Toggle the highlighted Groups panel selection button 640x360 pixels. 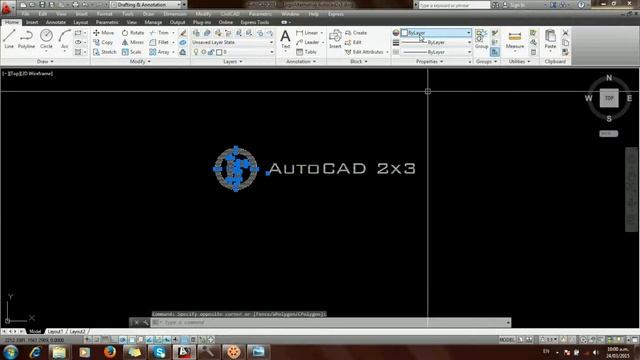pyautogui.click(x=495, y=52)
